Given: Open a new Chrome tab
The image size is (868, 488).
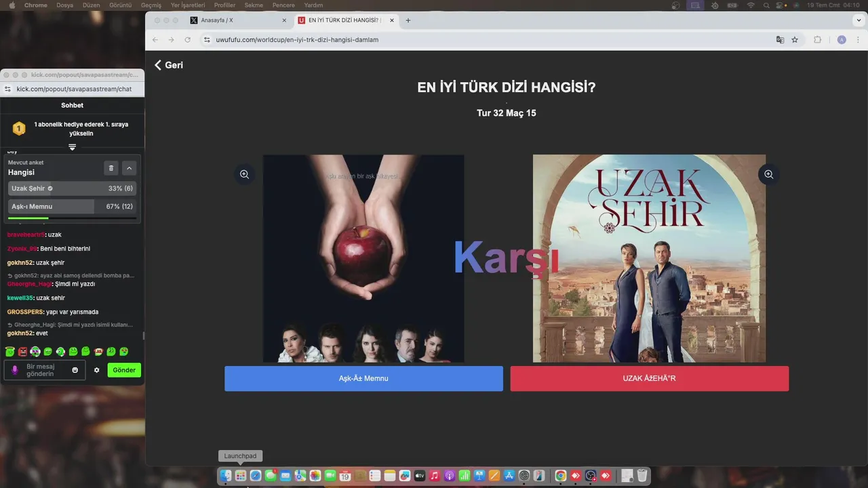Looking at the screenshot, I should pos(408,20).
